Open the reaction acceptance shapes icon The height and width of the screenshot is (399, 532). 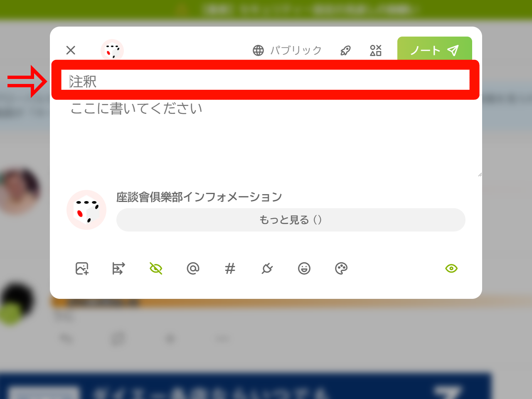(376, 51)
